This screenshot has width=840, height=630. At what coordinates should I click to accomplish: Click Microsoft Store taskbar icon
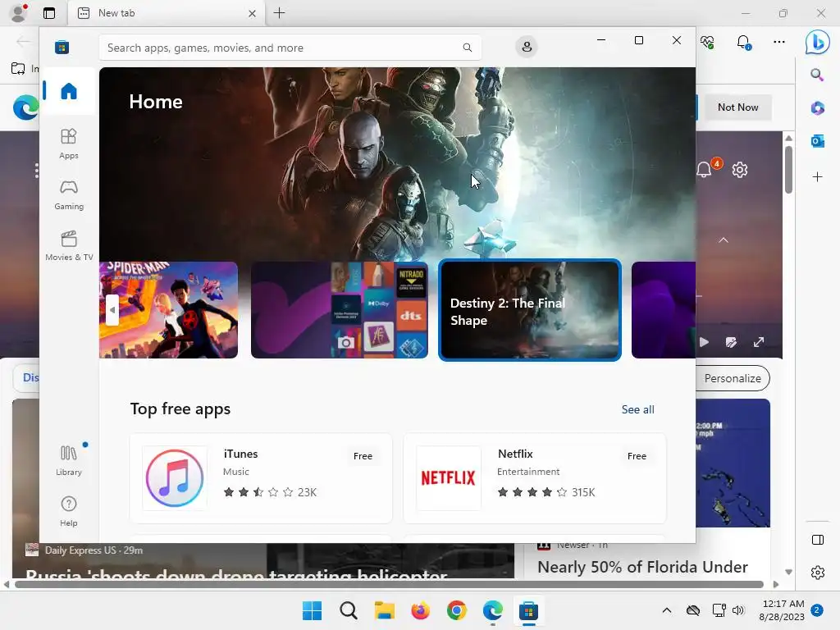click(529, 610)
